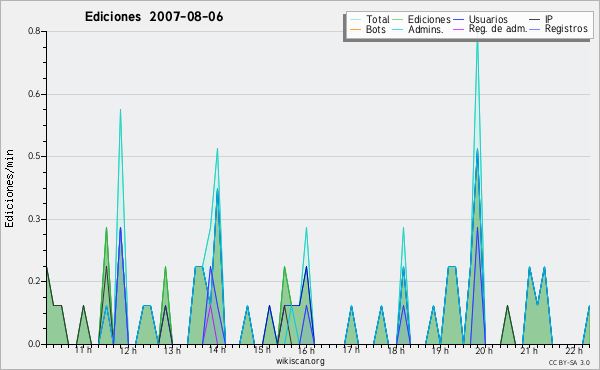The width and height of the screenshot is (600, 370).
Task: Click the Reg. de adm. legend entry
Action: [x=490, y=29]
